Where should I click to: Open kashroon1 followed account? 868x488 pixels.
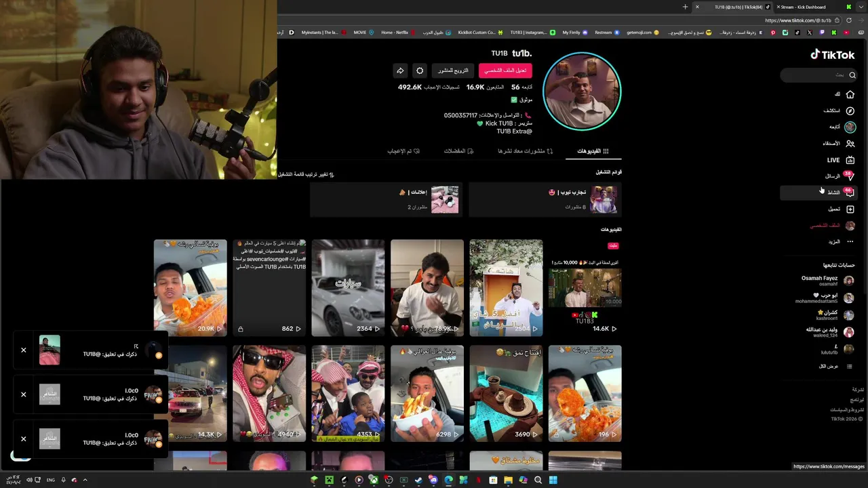point(834,315)
